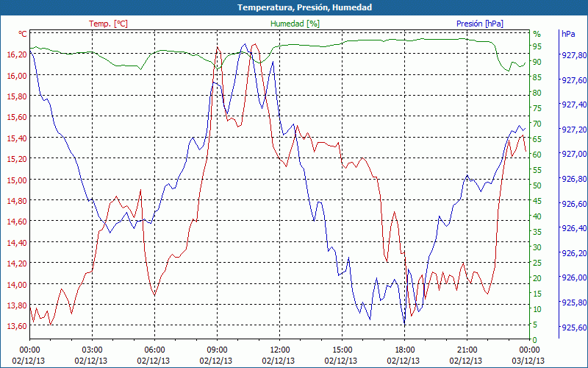Image resolution: width=588 pixels, height=368 pixels.
Task: Click the humidity axis value '65'
Action: point(537,139)
